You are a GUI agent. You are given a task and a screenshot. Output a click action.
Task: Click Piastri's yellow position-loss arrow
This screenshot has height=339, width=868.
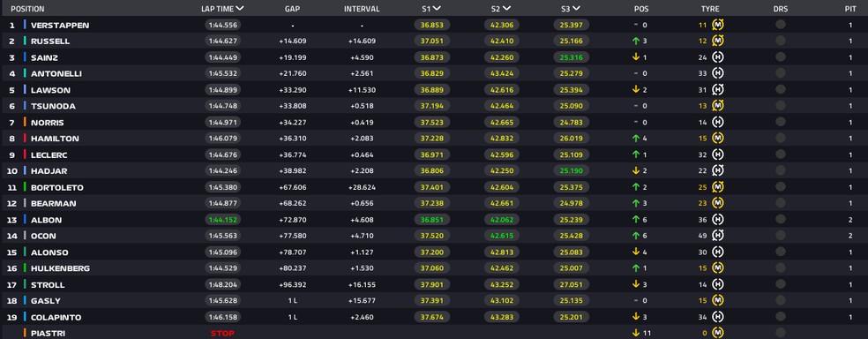coord(635,333)
